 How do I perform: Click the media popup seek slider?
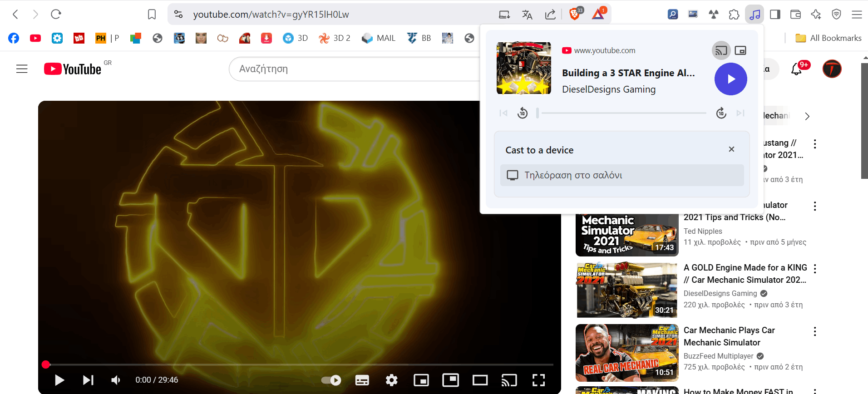click(621, 113)
